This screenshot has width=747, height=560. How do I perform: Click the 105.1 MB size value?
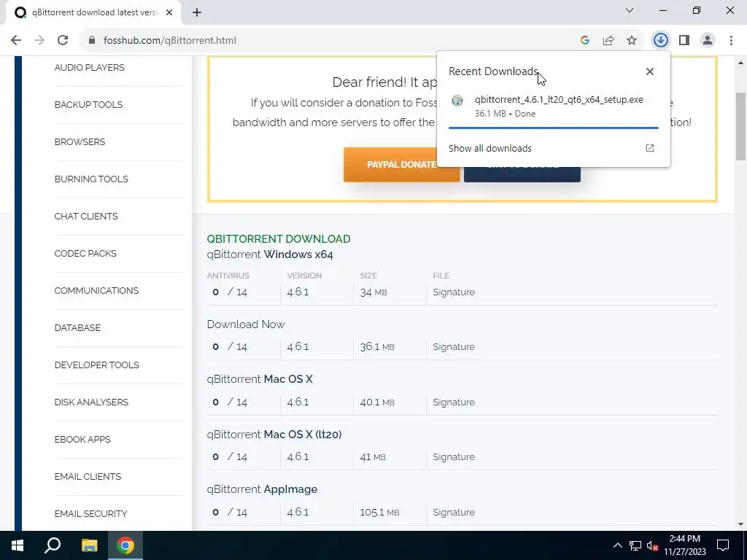tap(379, 513)
